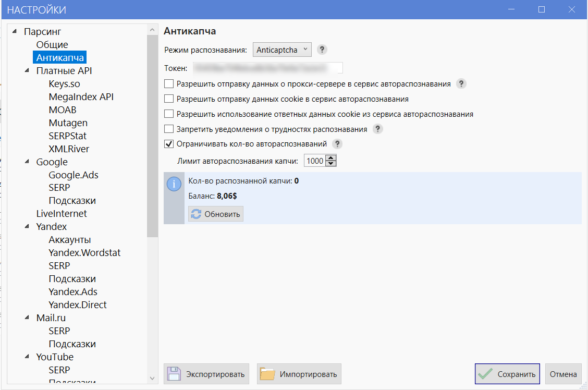Select SERP under Yandex
The width and height of the screenshot is (588, 390).
click(59, 265)
